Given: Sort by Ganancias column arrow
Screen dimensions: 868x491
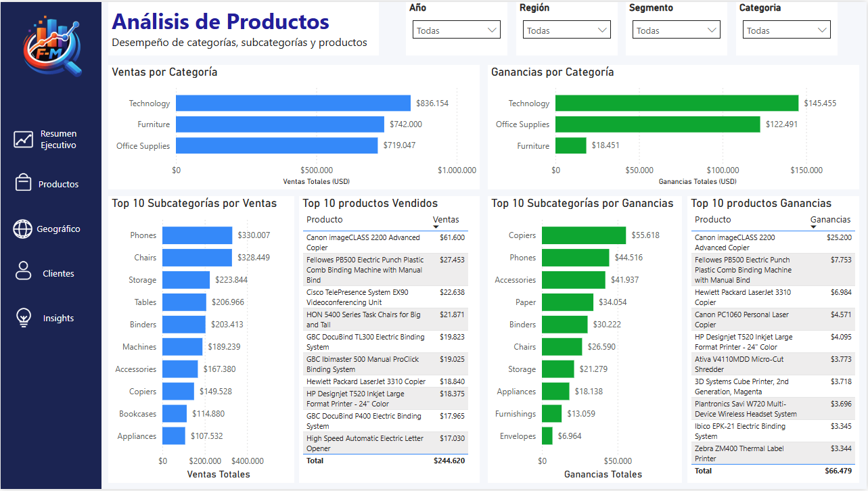Looking at the screenshot, I should click(x=813, y=227).
